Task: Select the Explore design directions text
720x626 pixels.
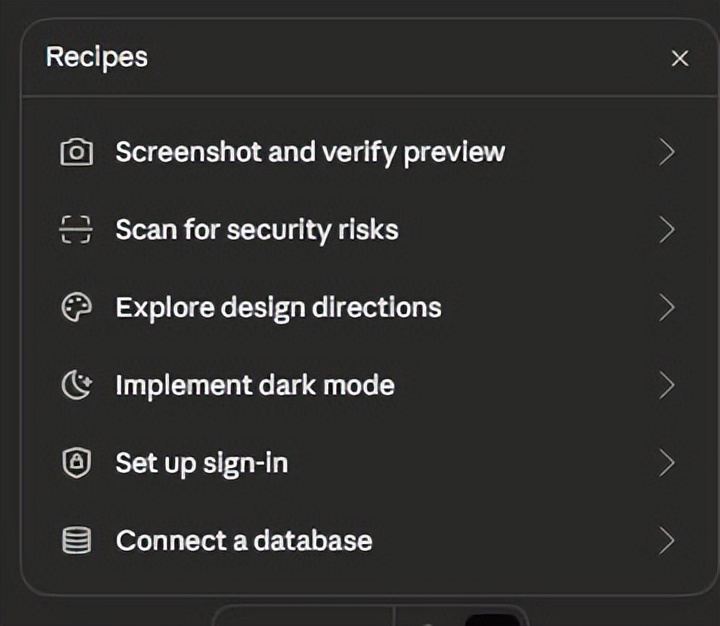Action: [x=278, y=307]
